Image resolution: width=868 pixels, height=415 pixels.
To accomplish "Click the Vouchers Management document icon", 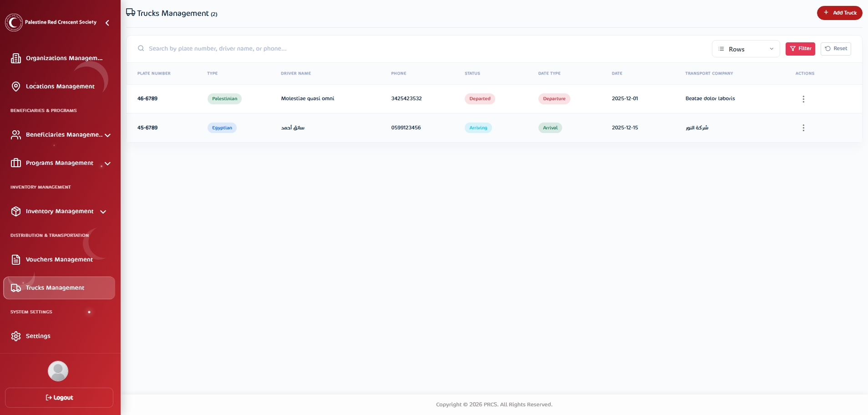I will (16, 260).
